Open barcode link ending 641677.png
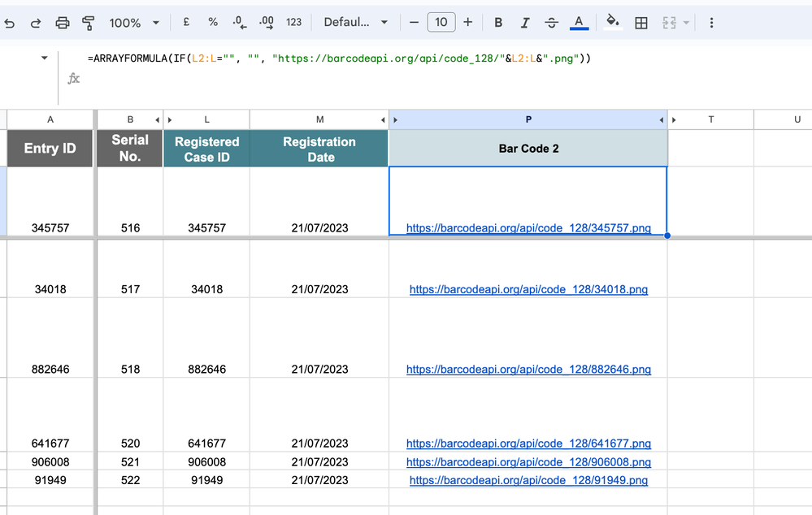Viewport: 812px width, 515px height. pos(528,443)
